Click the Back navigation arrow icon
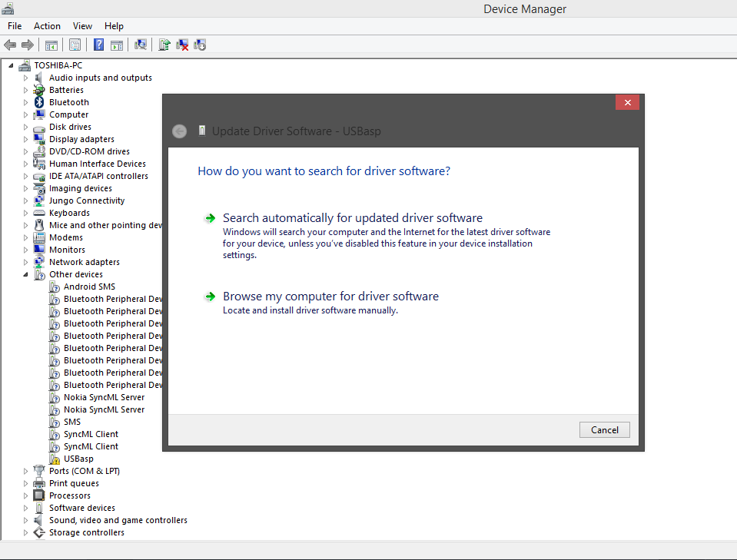The height and width of the screenshot is (560, 737). pyautogui.click(x=10, y=45)
